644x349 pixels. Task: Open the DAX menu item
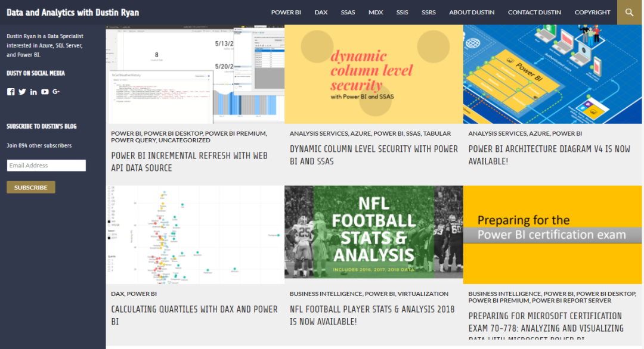tap(321, 13)
